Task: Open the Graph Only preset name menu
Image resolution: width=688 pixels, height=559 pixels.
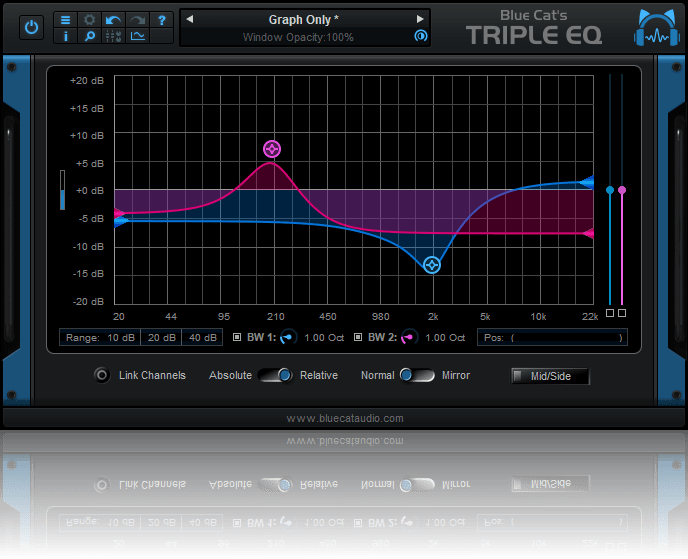Action: pyautogui.click(x=303, y=20)
